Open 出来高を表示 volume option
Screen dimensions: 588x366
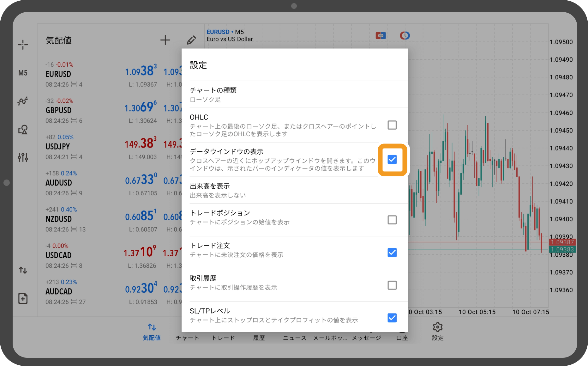(299, 190)
